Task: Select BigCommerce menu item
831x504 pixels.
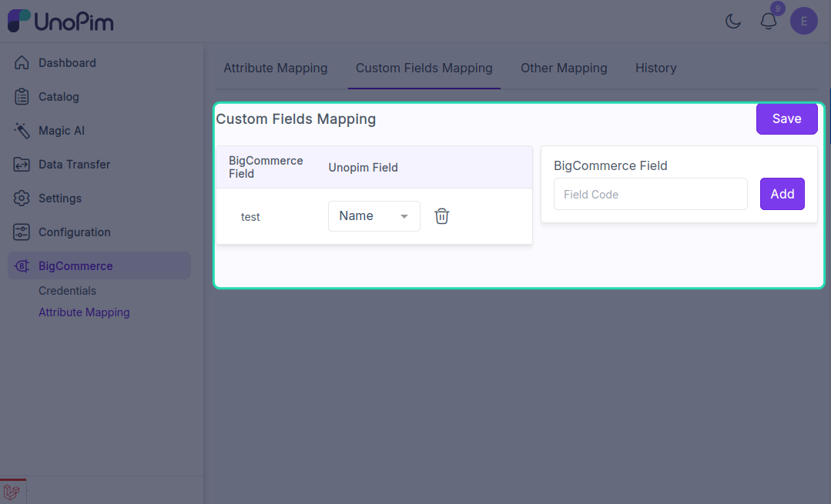Action: [x=99, y=265]
